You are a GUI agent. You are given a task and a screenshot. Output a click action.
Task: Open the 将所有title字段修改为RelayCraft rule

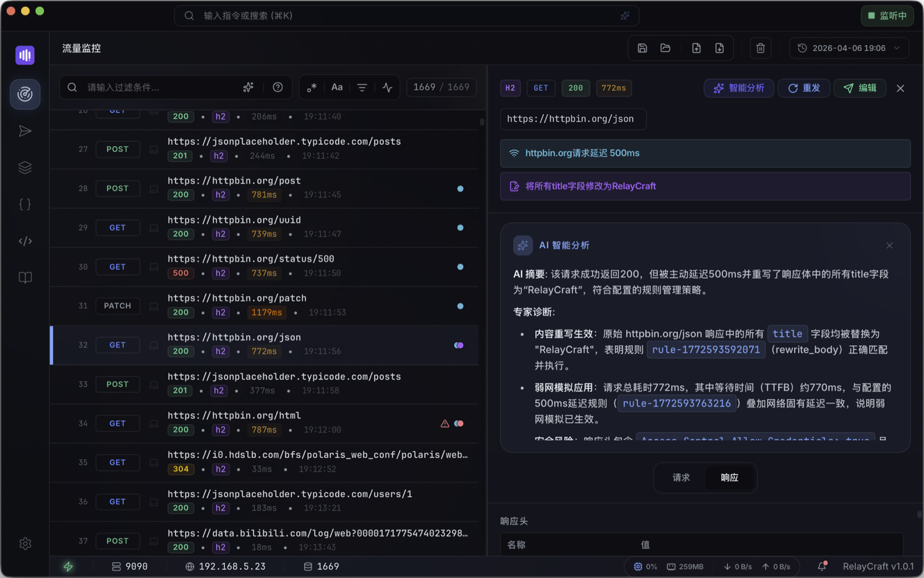coord(705,186)
